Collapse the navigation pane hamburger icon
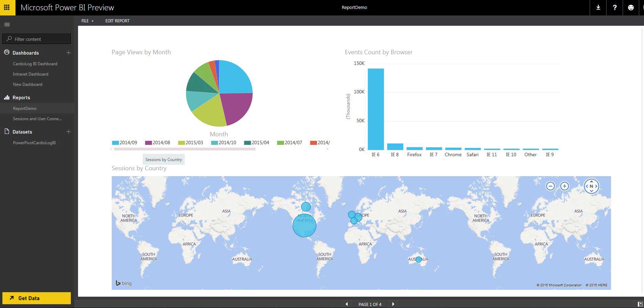644x308 pixels. click(x=7, y=24)
